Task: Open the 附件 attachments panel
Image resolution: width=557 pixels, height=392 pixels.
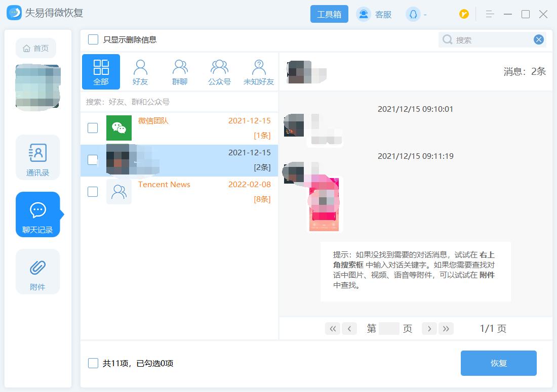Action: pos(37,272)
